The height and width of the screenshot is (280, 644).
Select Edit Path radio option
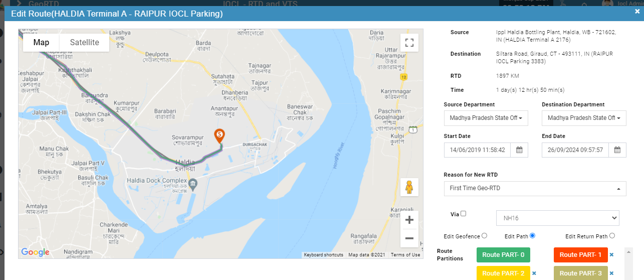coord(532,235)
